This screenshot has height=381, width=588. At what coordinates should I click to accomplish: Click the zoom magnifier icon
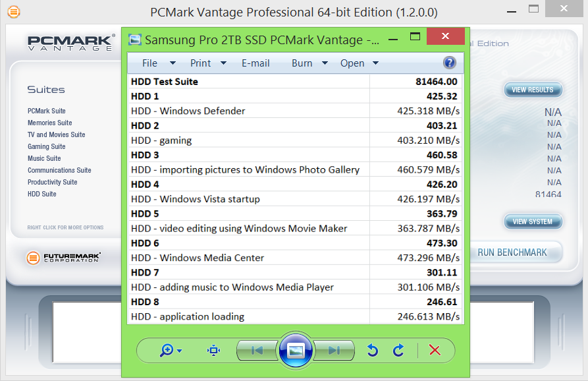coord(167,350)
